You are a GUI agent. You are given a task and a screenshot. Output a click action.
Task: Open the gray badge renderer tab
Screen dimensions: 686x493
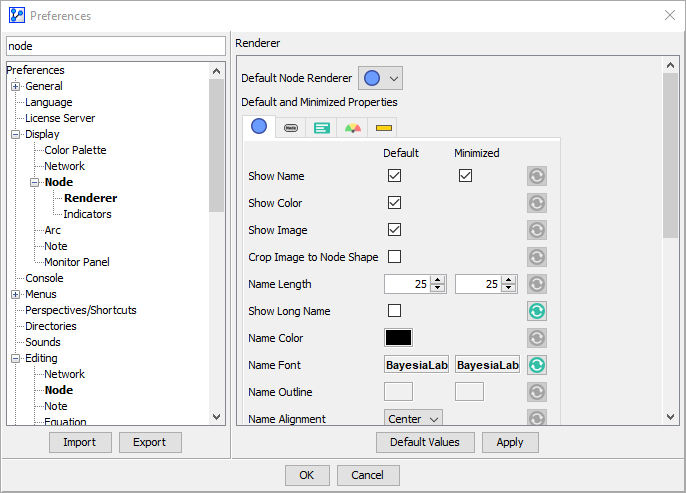click(291, 128)
